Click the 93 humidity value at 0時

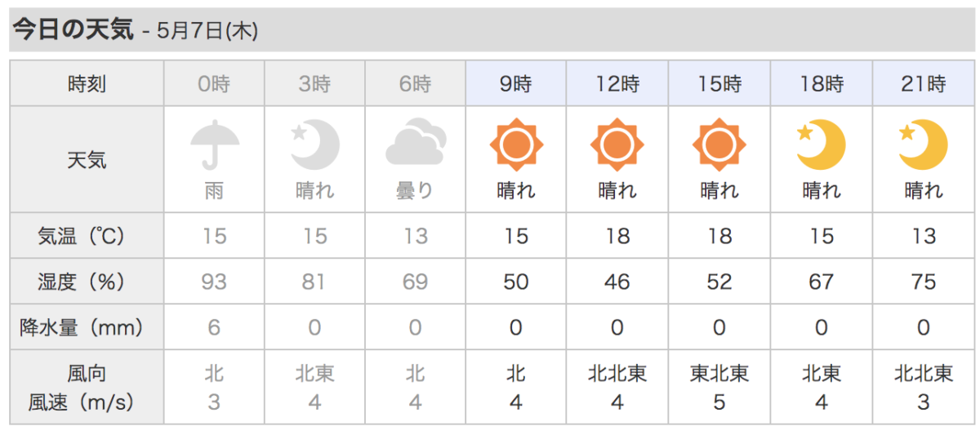(214, 282)
